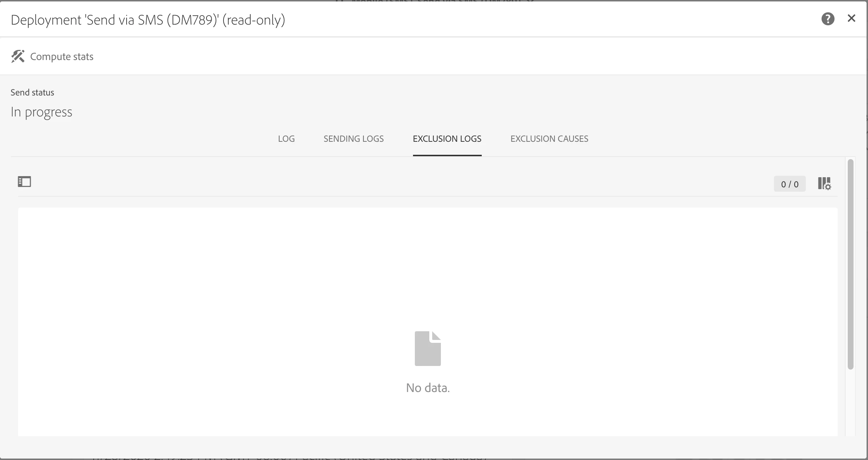Click the vertical scrollbar thumb
This screenshot has width=868, height=460.
[x=850, y=264]
